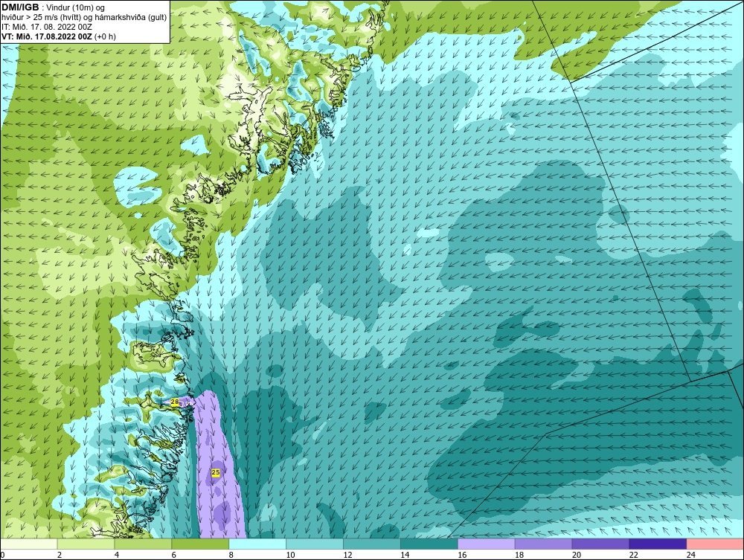Select the 18-20 m/s purple legend swatch
The height and width of the screenshot is (560, 744).
[x=543, y=544]
